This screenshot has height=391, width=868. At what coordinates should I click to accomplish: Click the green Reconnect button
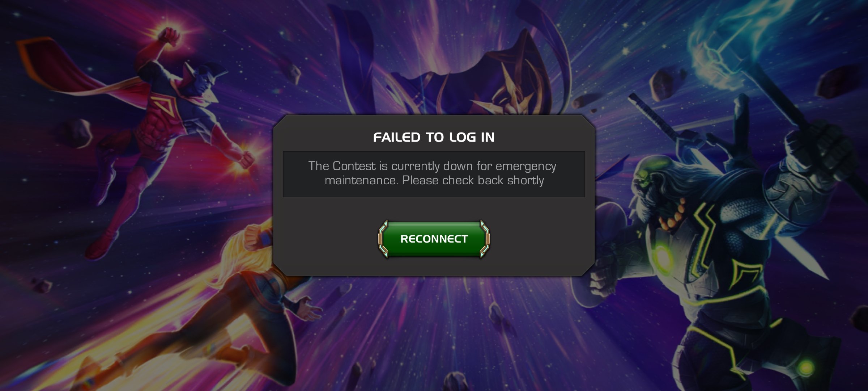click(x=434, y=239)
